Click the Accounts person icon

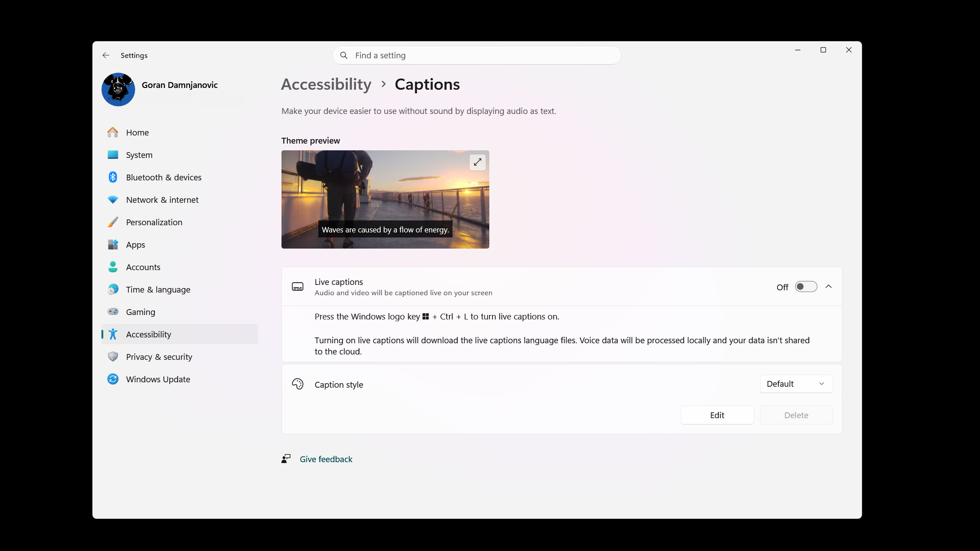point(113,267)
